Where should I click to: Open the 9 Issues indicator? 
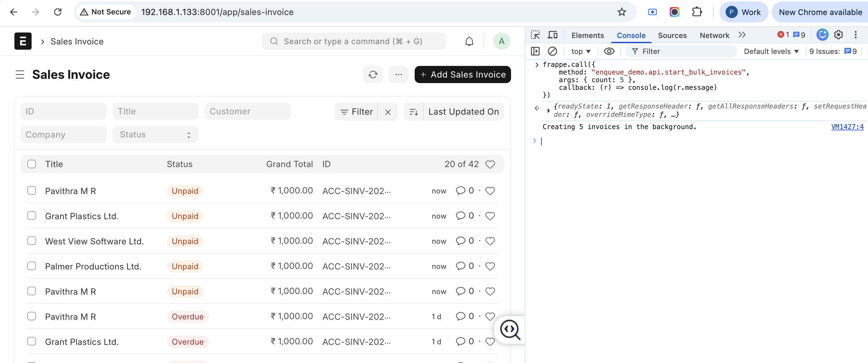(833, 52)
